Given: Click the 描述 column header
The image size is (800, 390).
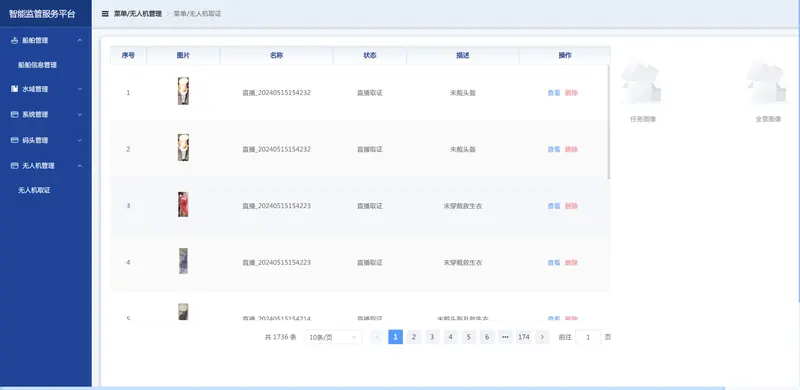Looking at the screenshot, I should pos(463,55).
